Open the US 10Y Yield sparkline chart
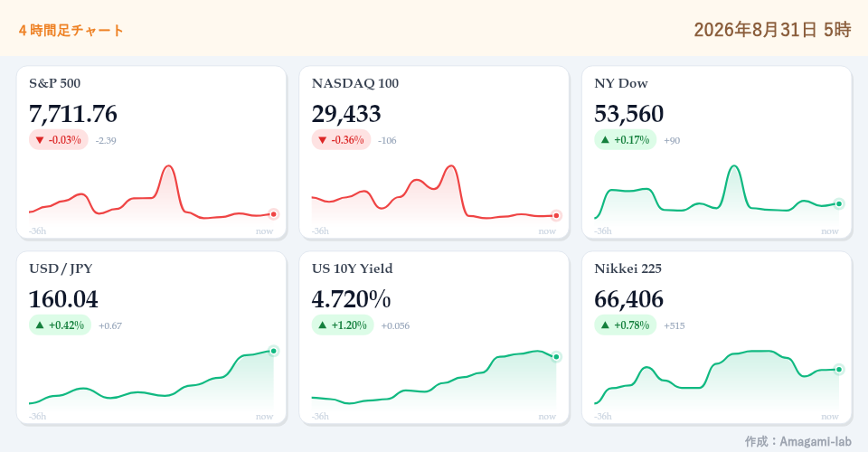This screenshot has width=868, height=452. pos(435,379)
